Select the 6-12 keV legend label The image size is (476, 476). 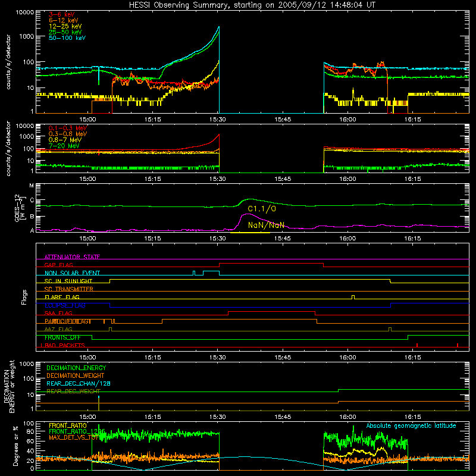(x=64, y=20)
